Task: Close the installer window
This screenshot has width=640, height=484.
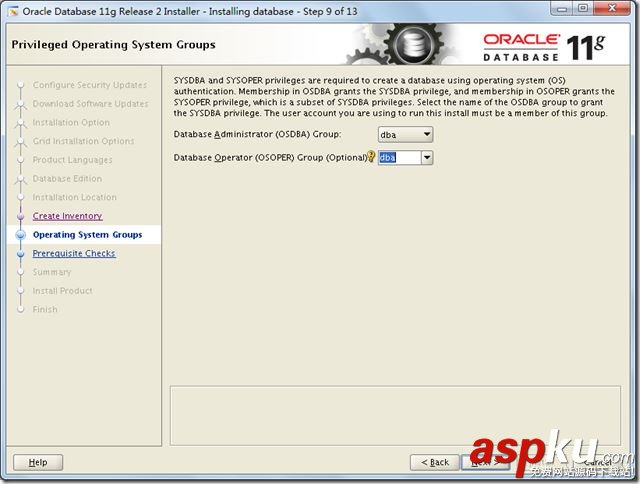Action: [612, 9]
